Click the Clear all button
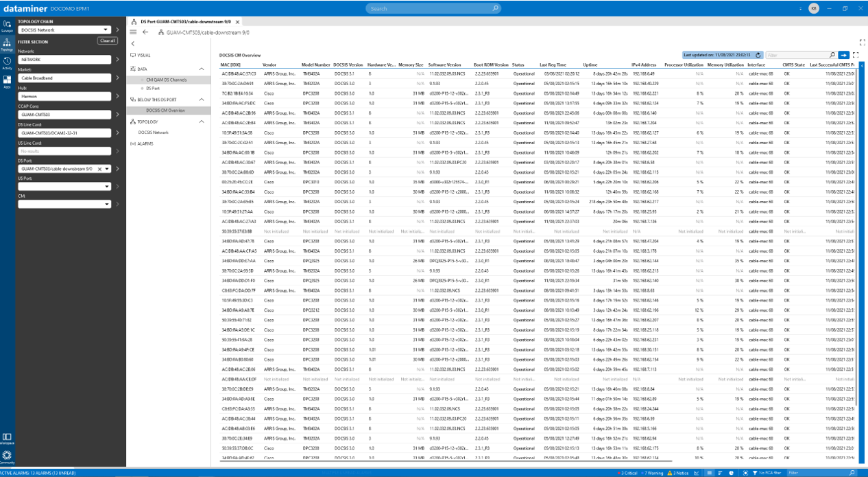This screenshot has height=477, width=868. (x=108, y=41)
